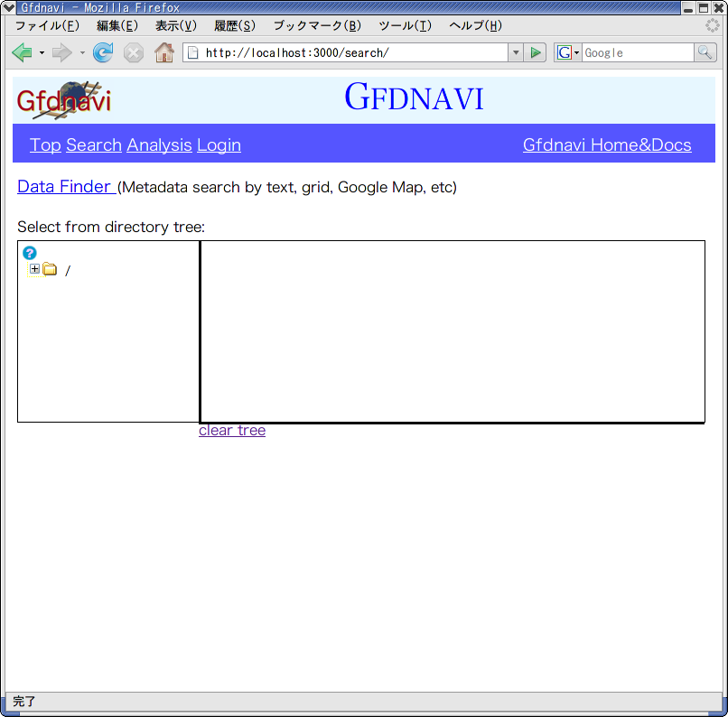Screen dimensions: 728x717
Task: Open the ブックマーク(B) menu
Action: tap(316, 25)
